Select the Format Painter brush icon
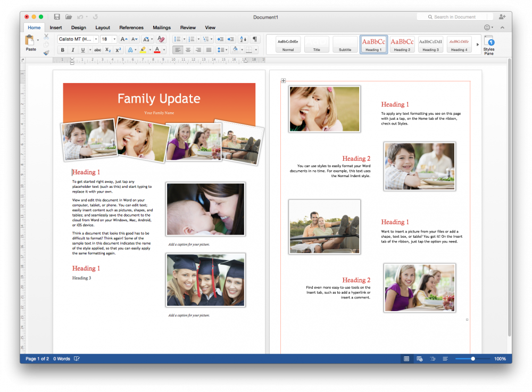The width and height of the screenshot is (532, 392). pos(46,53)
